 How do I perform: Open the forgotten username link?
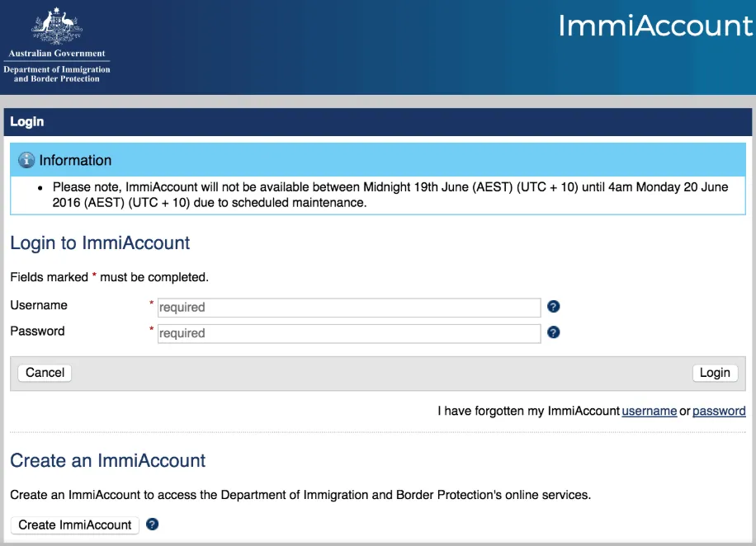649,411
